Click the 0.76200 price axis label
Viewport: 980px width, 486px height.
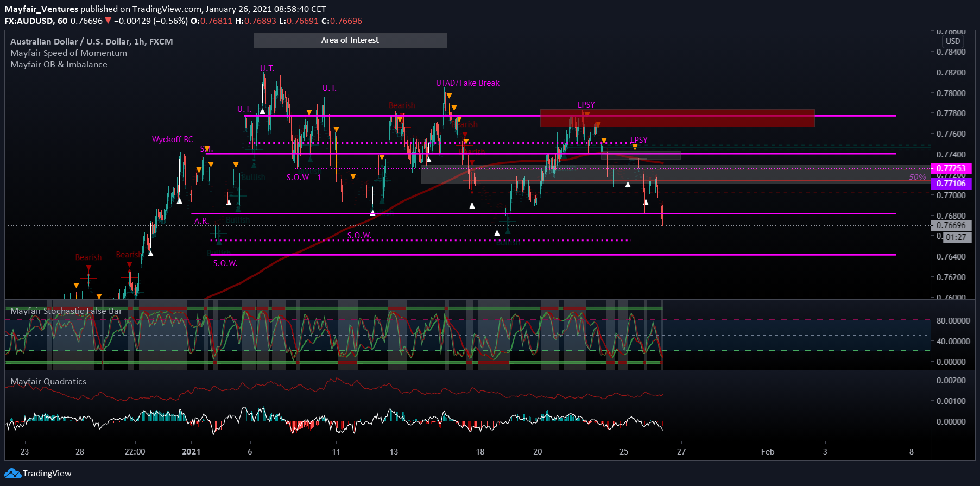(951, 277)
